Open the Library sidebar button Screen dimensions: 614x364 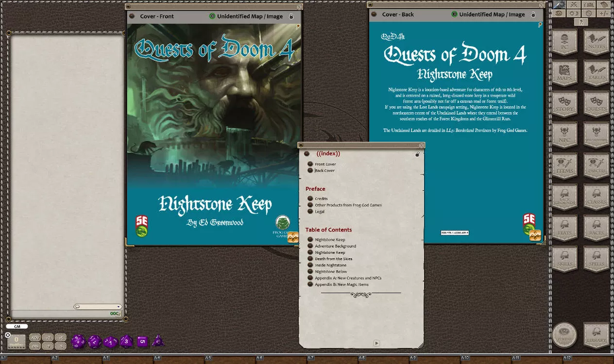[597, 335]
